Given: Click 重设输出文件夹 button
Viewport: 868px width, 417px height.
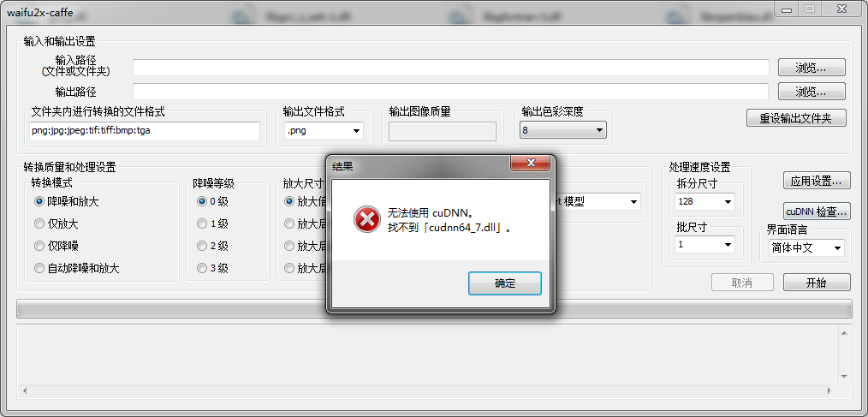Looking at the screenshot, I should click(796, 118).
